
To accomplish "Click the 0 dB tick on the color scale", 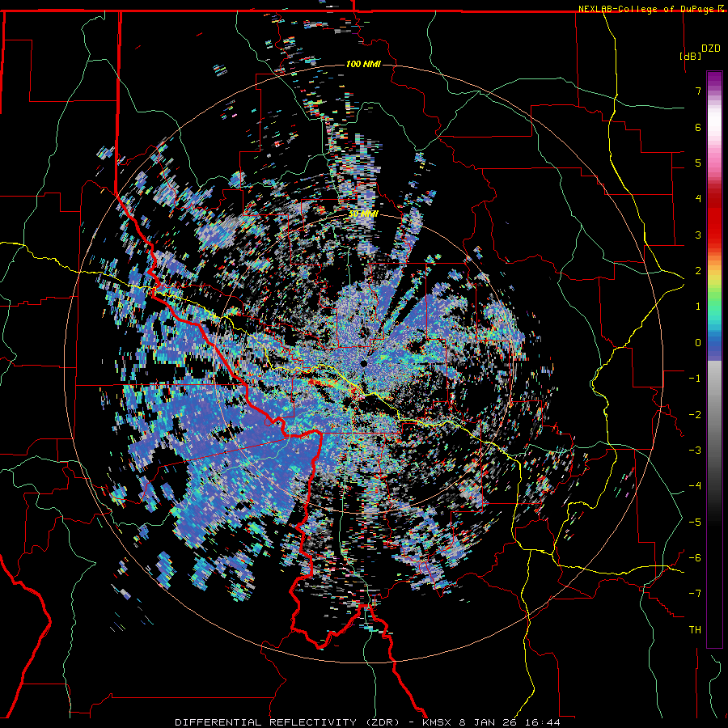I will click(698, 343).
